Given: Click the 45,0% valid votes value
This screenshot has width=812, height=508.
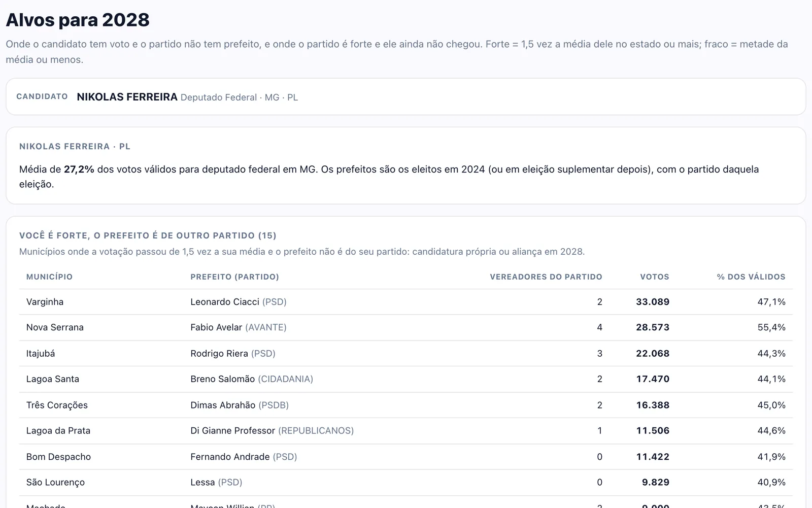Looking at the screenshot, I should tap(771, 405).
